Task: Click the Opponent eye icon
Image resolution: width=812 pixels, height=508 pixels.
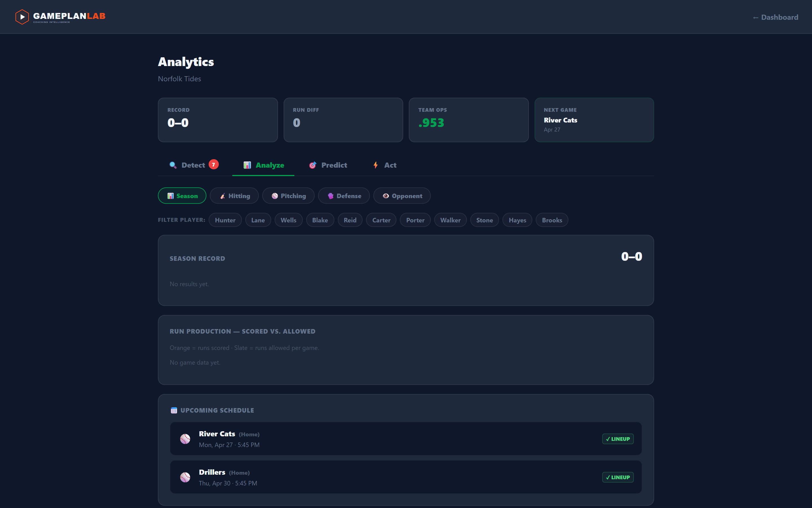Action: pos(386,196)
